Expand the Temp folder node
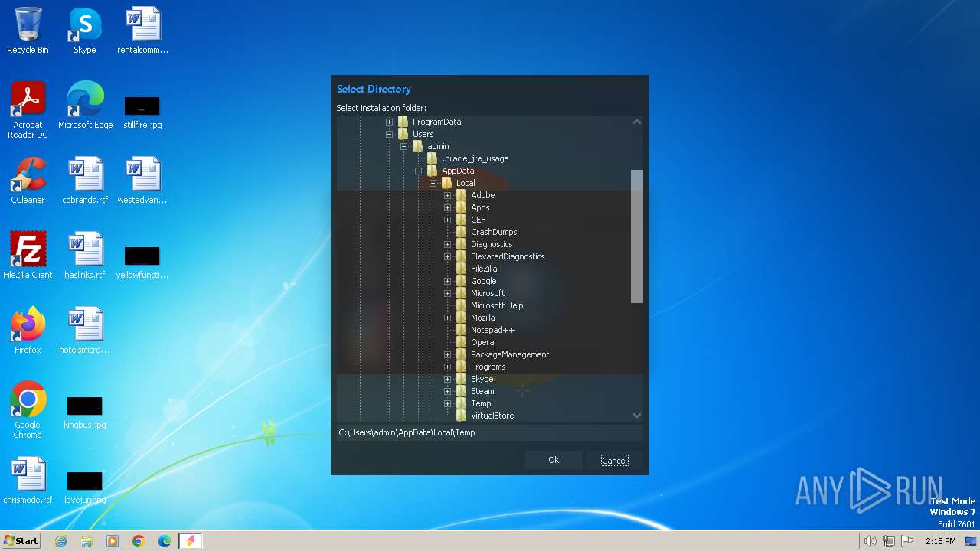 (447, 403)
